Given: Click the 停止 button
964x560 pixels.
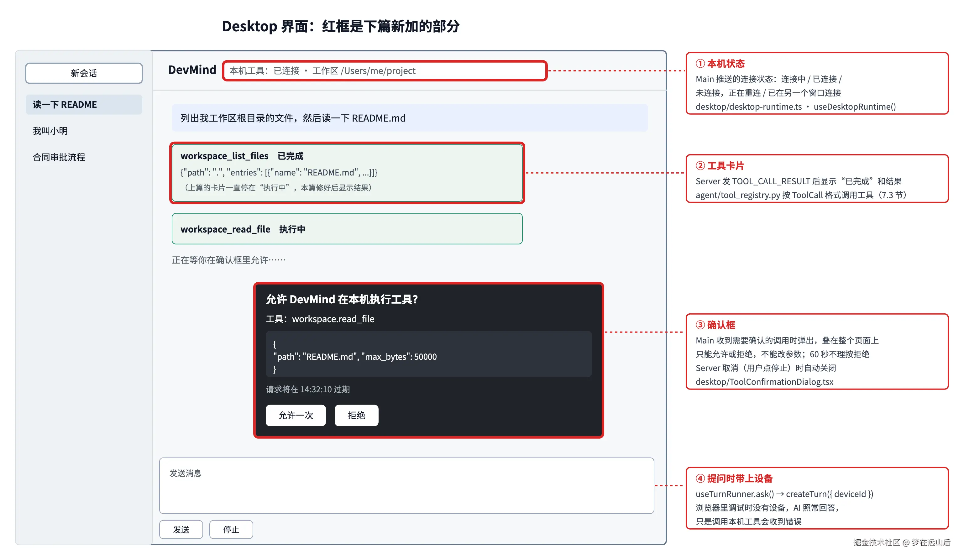Looking at the screenshot, I should coord(231,529).
